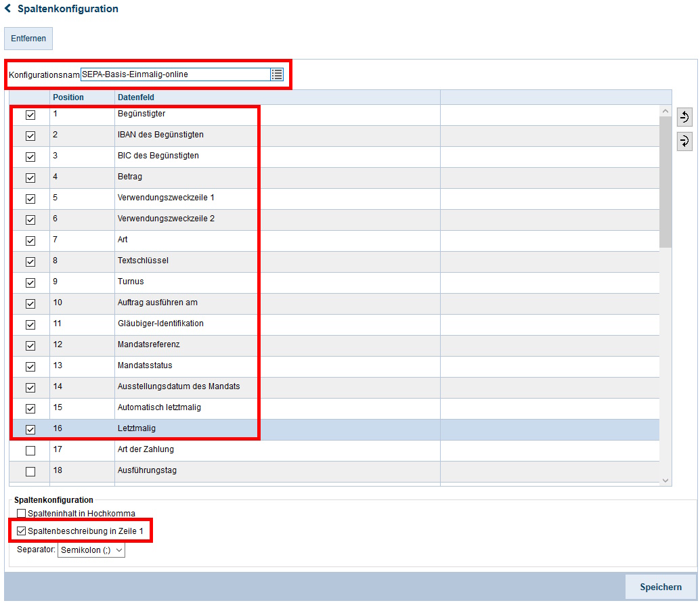Enable Spalteninhalt in Hochkomma option
This screenshot has height=603, width=700.
point(22,513)
